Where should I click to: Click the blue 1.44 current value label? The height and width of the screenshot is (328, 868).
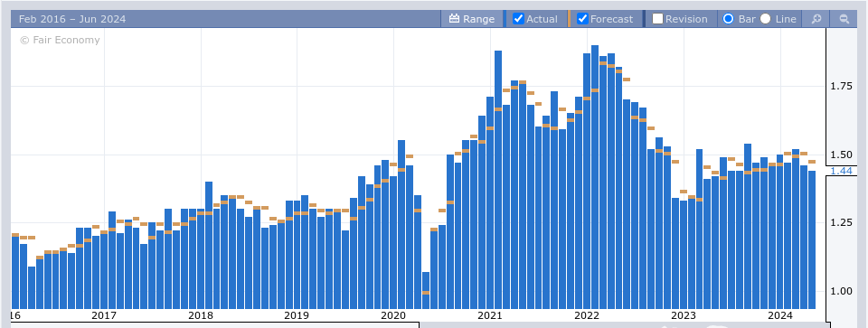tap(841, 171)
